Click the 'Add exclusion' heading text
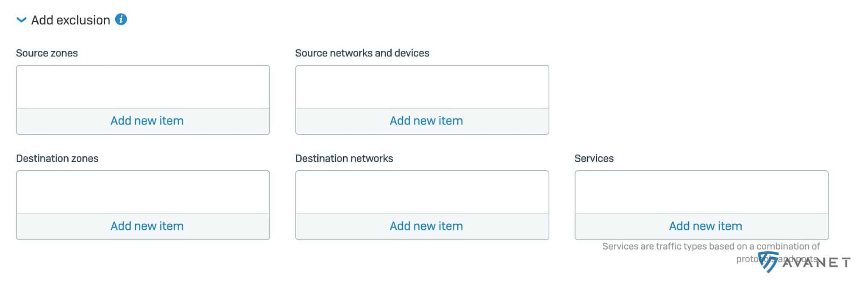The image size is (868, 284). pos(70,20)
